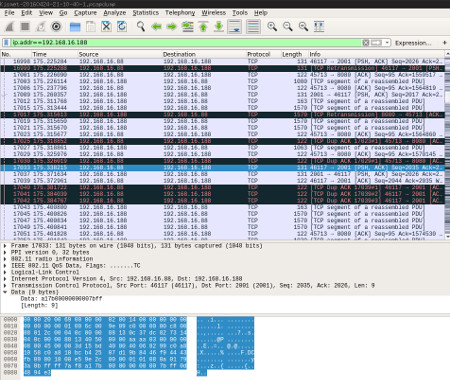450x380 pixels.
Task: Click the ip.addr display filter field
Action: [x=186, y=43]
